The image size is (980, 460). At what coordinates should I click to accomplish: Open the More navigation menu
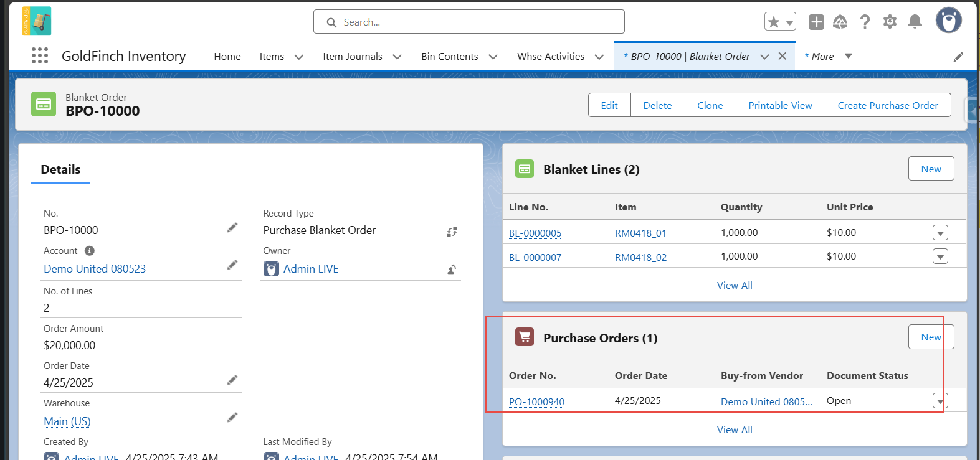828,57
